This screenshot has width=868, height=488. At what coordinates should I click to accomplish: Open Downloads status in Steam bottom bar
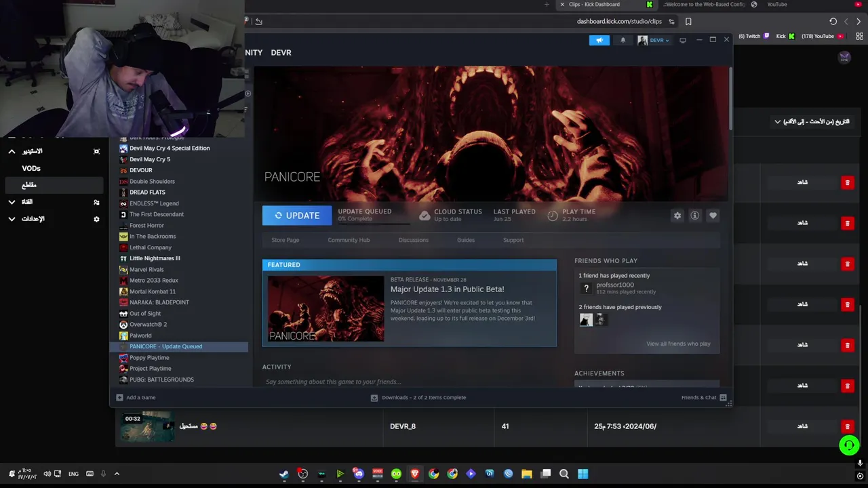tap(418, 397)
